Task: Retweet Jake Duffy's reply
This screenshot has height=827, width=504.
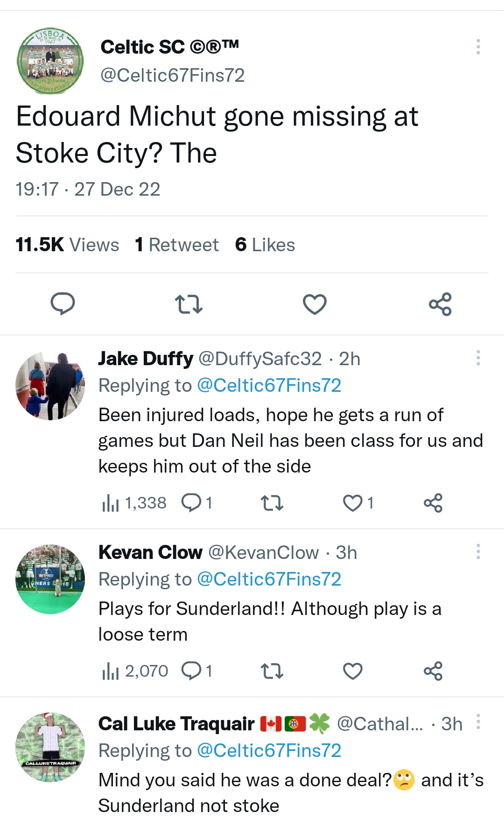Action: (272, 503)
